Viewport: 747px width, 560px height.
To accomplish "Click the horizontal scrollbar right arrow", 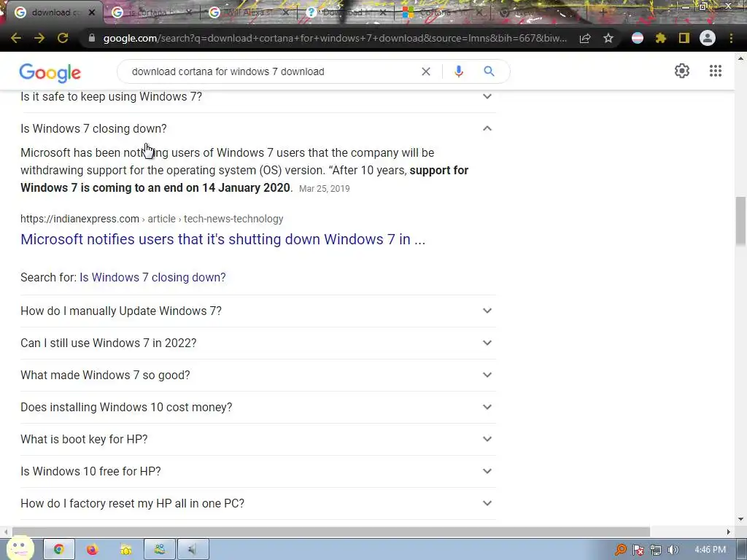I will click(728, 532).
